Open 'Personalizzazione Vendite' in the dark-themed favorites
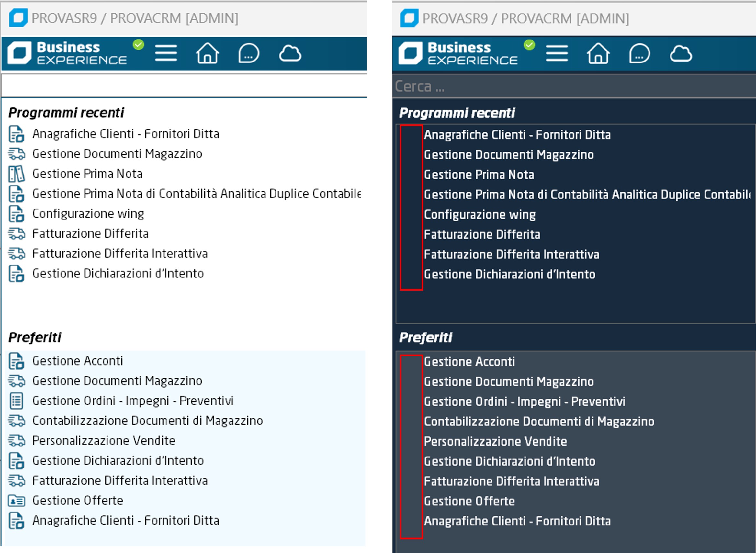756x553 pixels. pos(495,442)
